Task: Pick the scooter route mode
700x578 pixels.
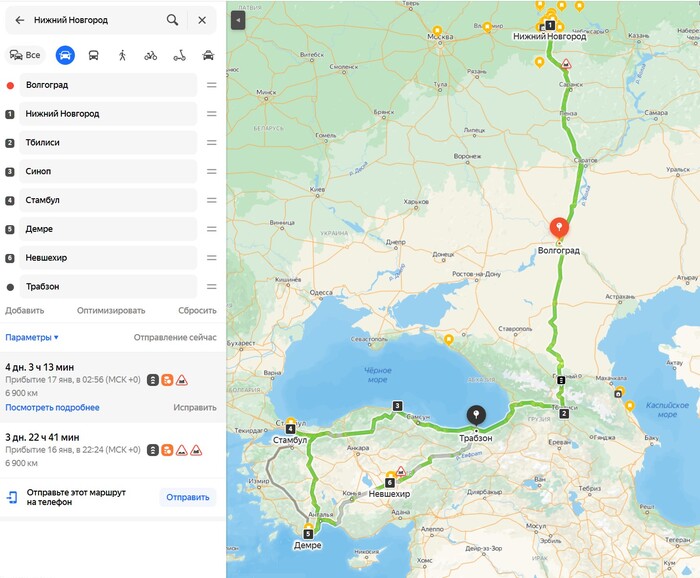Action: 179,55
